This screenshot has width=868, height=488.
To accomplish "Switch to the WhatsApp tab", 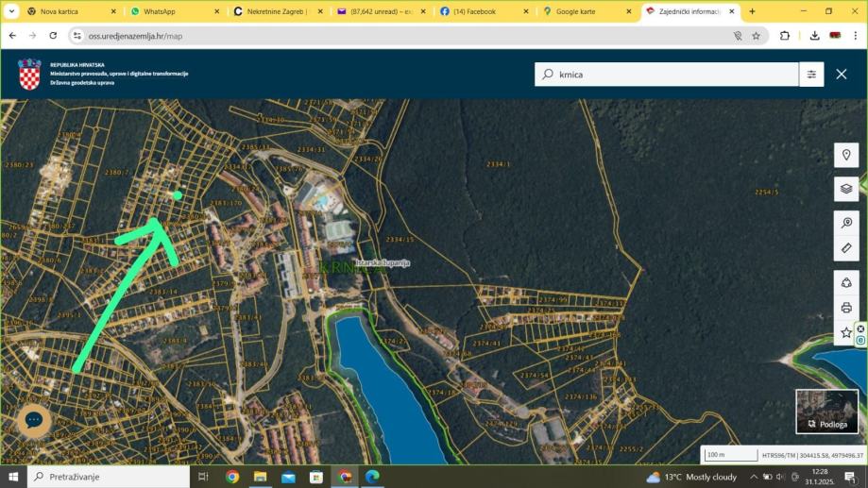I will point(159,11).
